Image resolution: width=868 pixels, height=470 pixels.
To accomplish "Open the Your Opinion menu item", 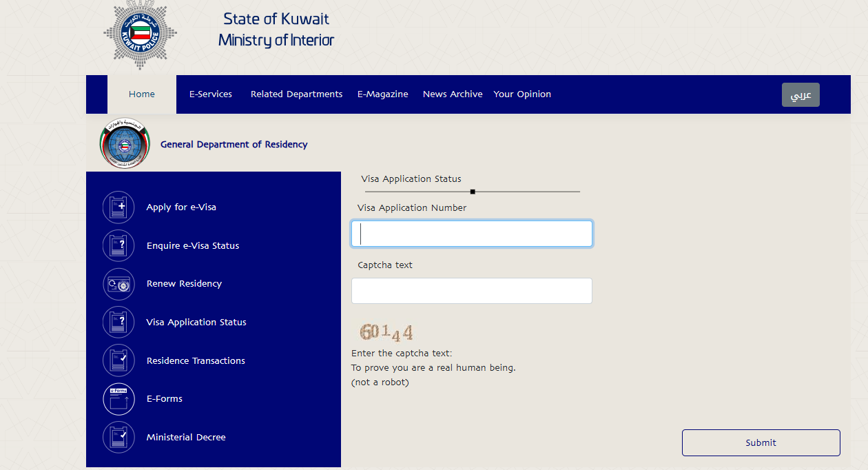I will [x=522, y=94].
